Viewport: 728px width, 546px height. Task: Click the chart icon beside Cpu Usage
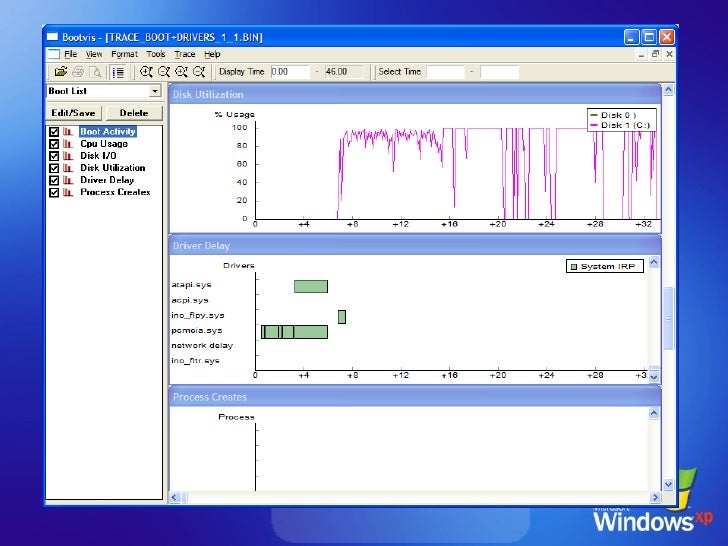69,144
